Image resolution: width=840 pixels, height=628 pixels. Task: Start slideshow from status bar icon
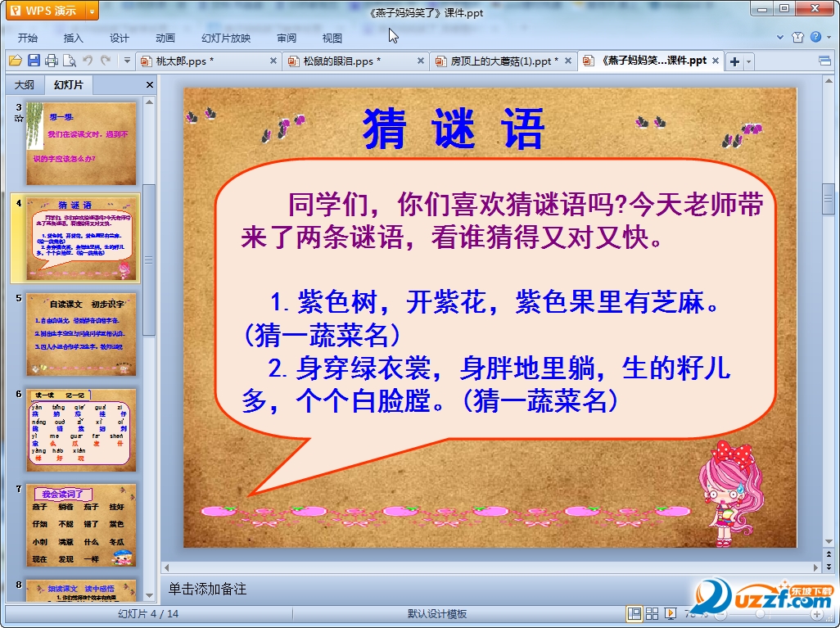tap(670, 613)
